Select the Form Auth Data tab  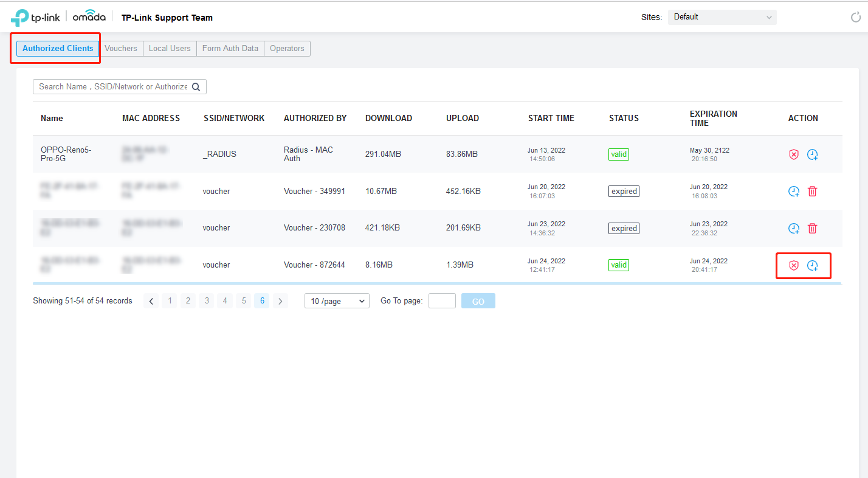pyautogui.click(x=230, y=49)
